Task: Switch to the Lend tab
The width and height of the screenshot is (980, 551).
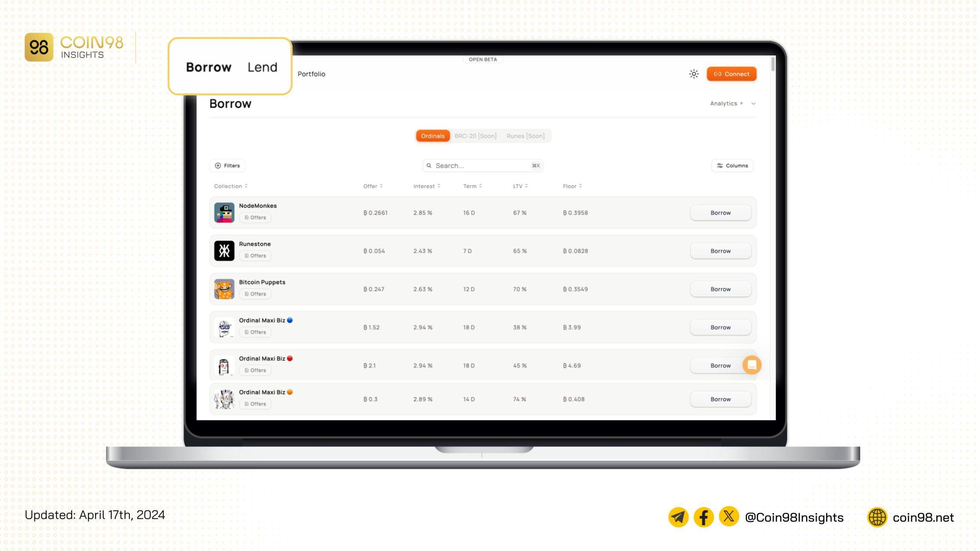Action: click(x=263, y=67)
